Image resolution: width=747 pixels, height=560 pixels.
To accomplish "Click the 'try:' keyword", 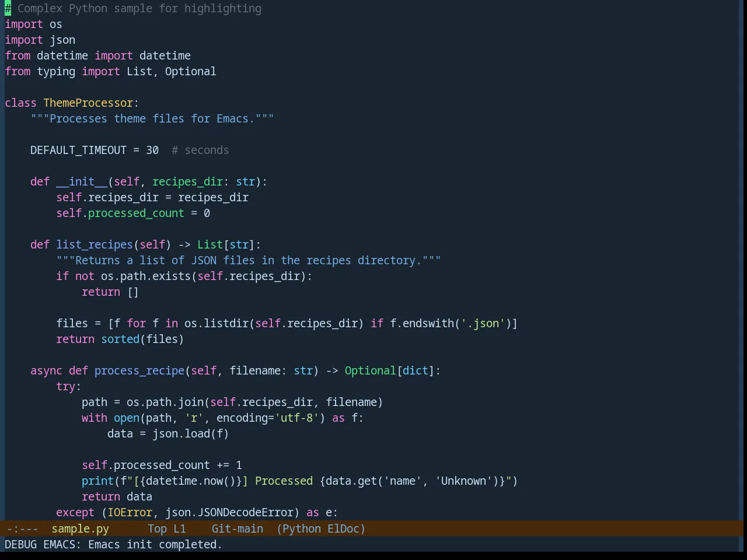I will click(68, 386).
